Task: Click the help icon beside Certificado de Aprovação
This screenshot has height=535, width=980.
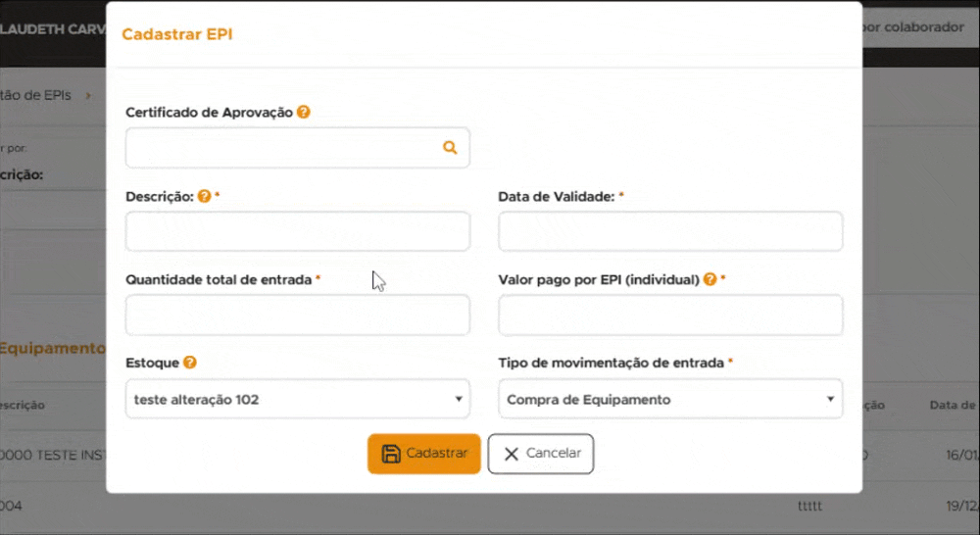Action: [304, 112]
